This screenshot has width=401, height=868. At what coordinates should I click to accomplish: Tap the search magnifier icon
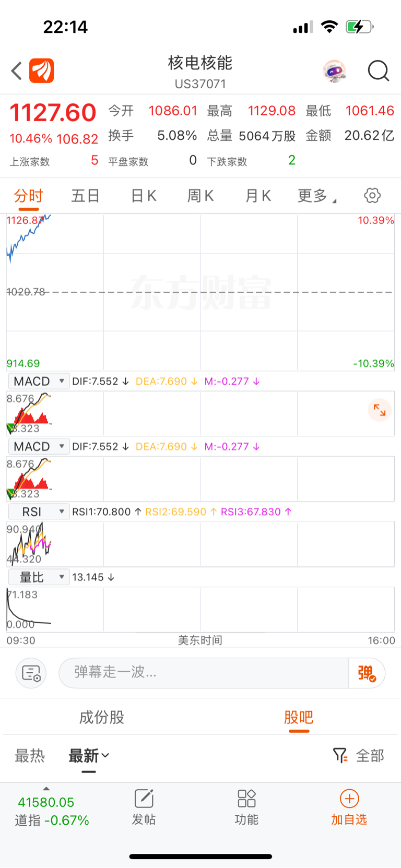click(x=379, y=71)
